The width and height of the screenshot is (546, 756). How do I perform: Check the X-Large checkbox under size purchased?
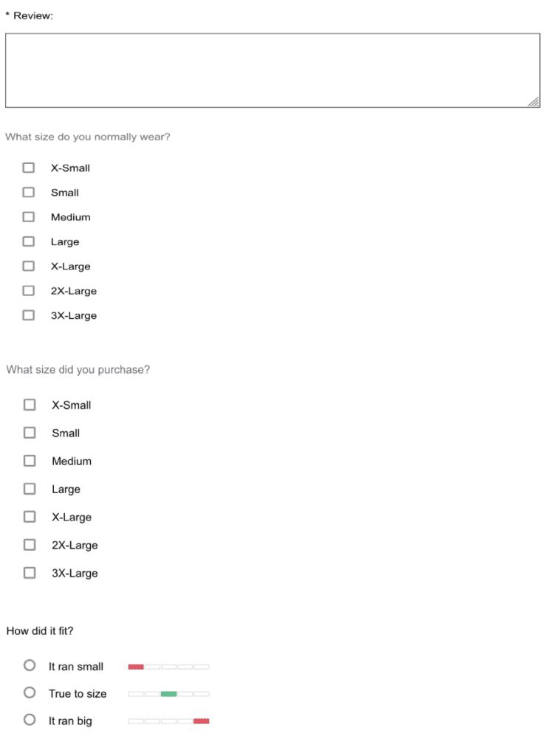pyautogui.click(x=29, y=517)
